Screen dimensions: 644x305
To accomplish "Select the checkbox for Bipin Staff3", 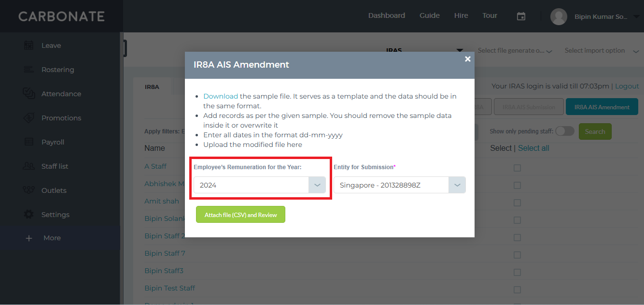I will click(x=517, y=272).
